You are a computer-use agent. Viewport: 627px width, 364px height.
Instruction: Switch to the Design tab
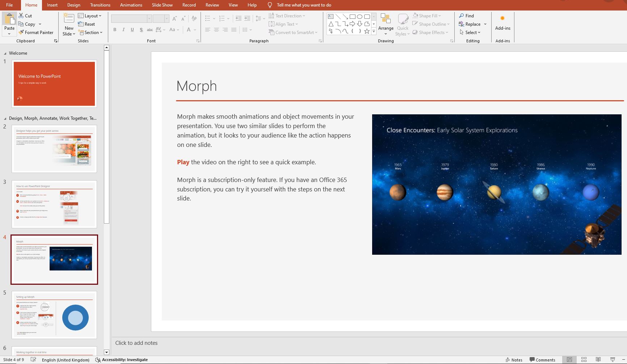tap(74, 5)
